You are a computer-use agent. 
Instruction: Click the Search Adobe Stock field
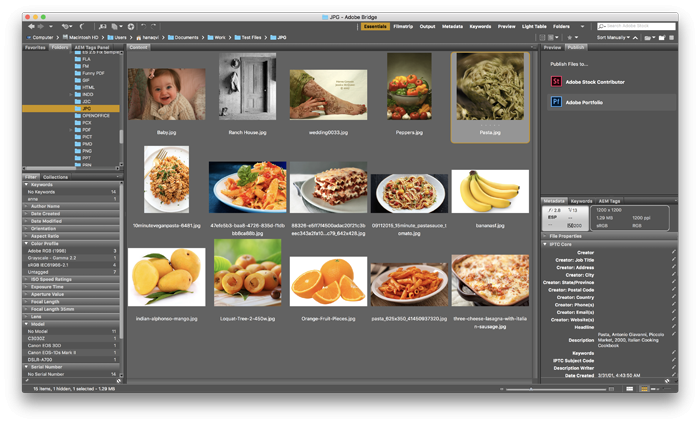tap(636, 26)
